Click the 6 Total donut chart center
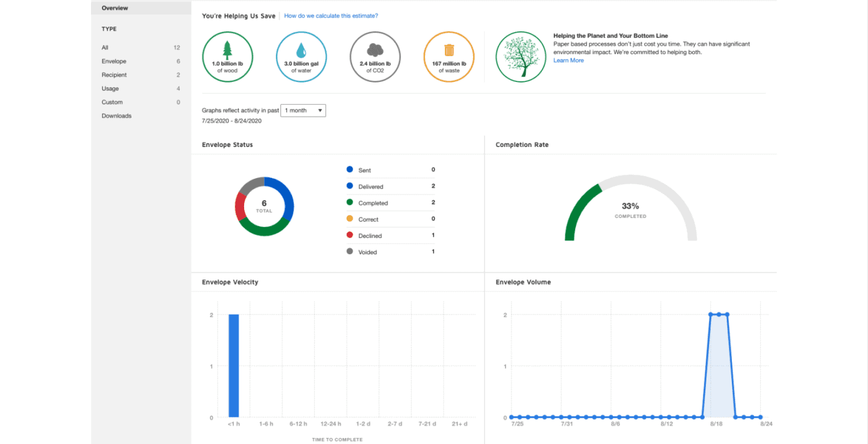The width and height of the screenshot is (868, 444). [264, 206]
